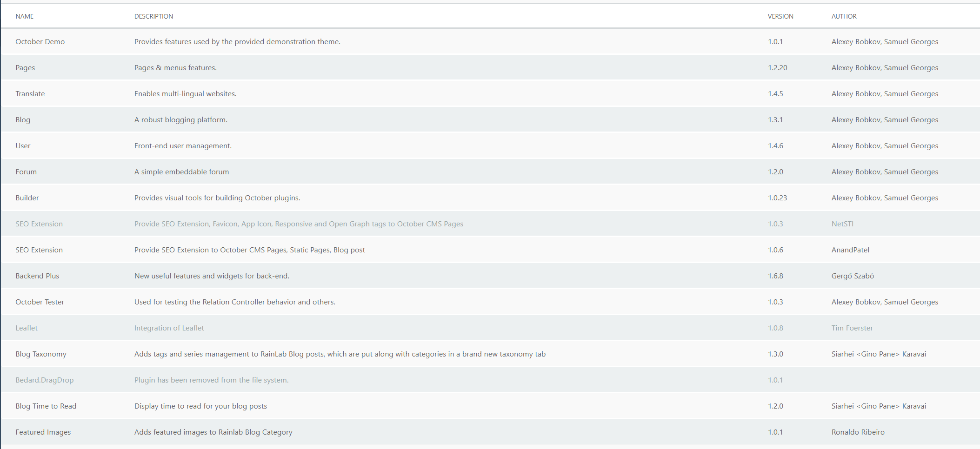Sort the table by NAME column

25,16
